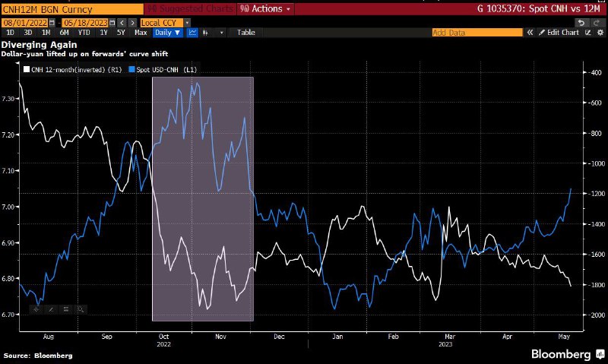The height and width of the screenshot is (364, 608).
Task: Activate the crosshair cursor tool
Action: pos(36,309)
